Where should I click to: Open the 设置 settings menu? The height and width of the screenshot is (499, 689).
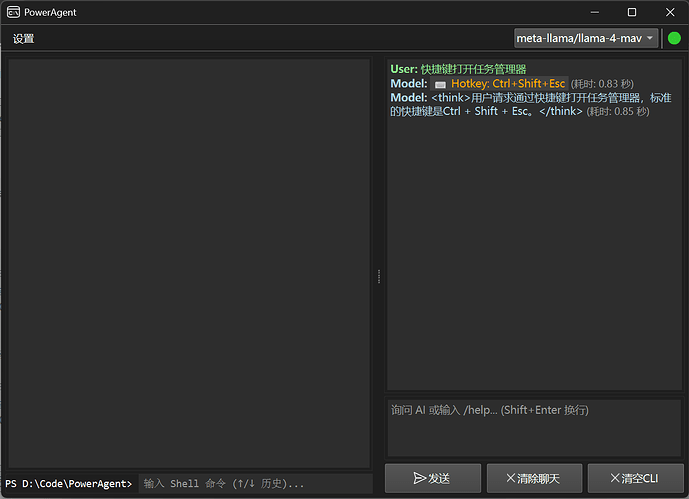tap(23, 39)
